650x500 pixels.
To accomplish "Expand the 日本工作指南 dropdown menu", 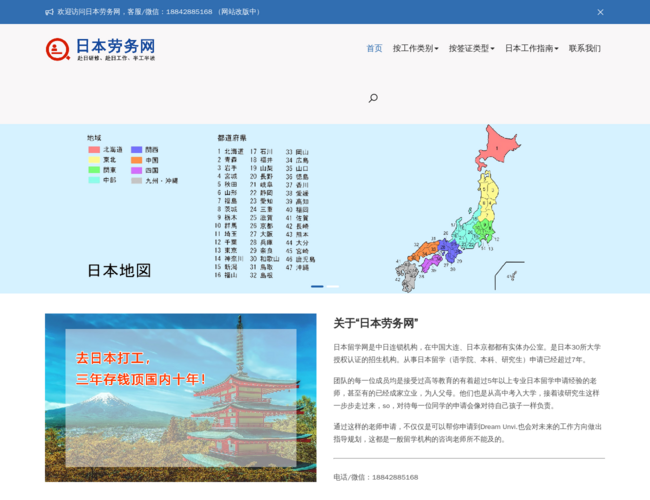I will (531, 49).
